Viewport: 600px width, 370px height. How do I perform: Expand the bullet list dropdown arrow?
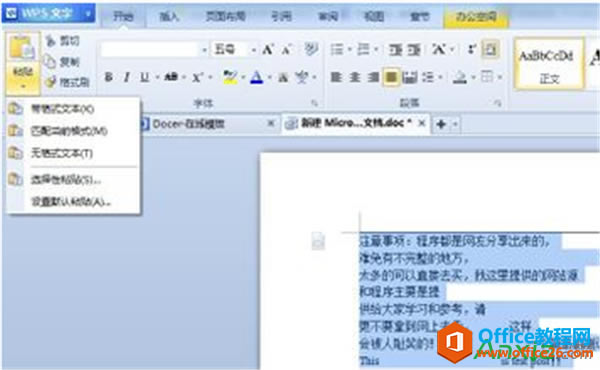(x=350, y=49)
